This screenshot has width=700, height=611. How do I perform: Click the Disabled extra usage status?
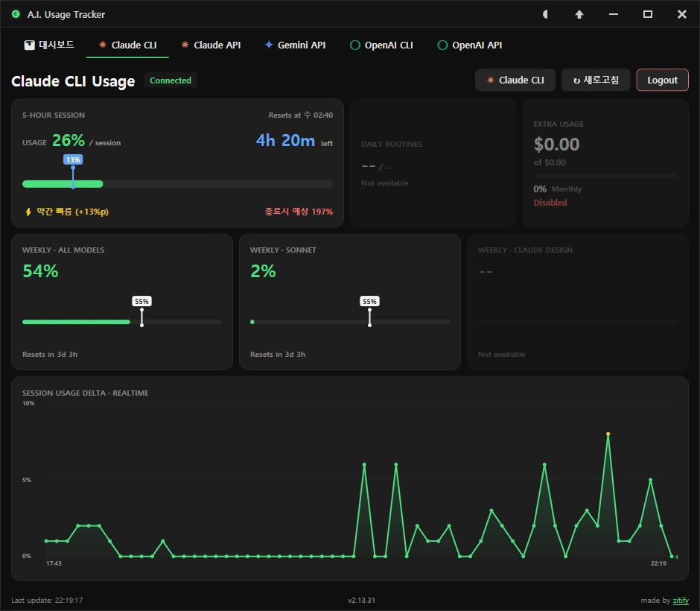pos(550,203)
